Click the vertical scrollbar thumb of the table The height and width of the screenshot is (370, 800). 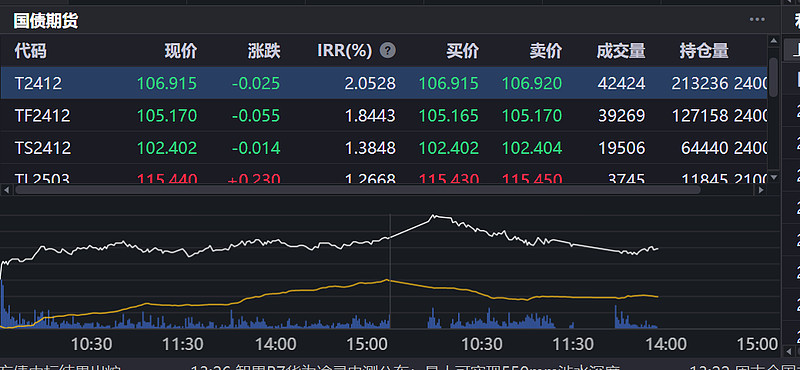click(773, 77)
